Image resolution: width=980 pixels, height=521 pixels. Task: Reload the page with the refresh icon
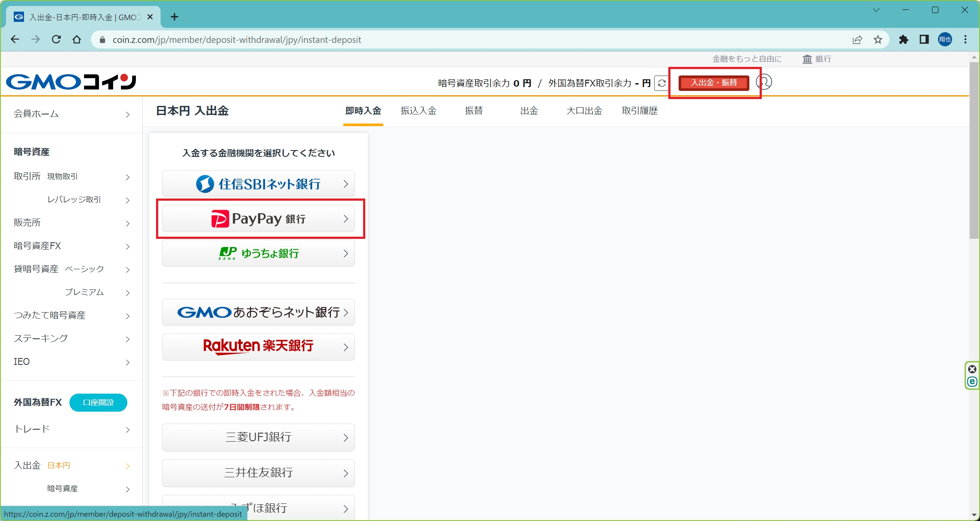pos(56,40)
